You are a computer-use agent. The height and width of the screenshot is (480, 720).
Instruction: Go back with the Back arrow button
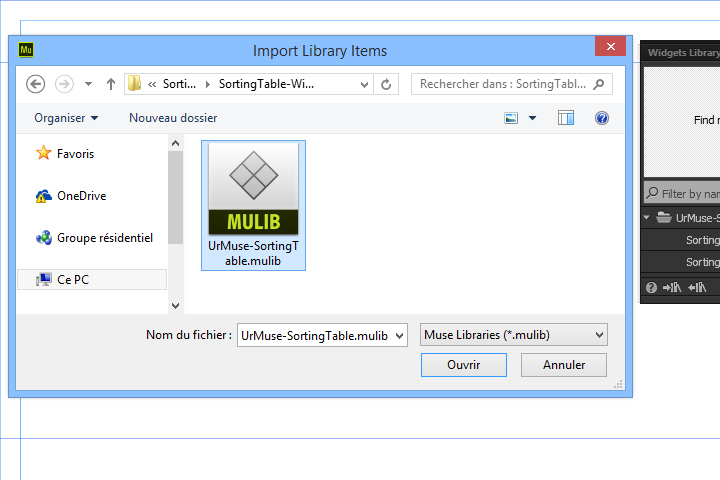pyautogui.click(x=35, y=84)
